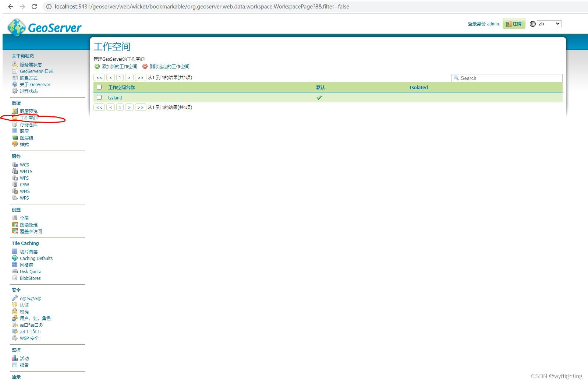Click the 注销 logout button
This screenshot has height=383, width=588.
tap(514, 24)
